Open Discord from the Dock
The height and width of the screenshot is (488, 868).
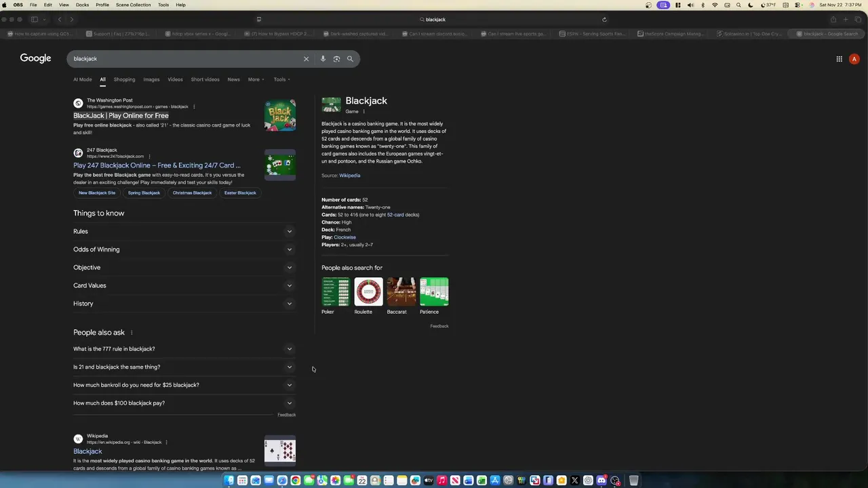click(x=601, y=481)
